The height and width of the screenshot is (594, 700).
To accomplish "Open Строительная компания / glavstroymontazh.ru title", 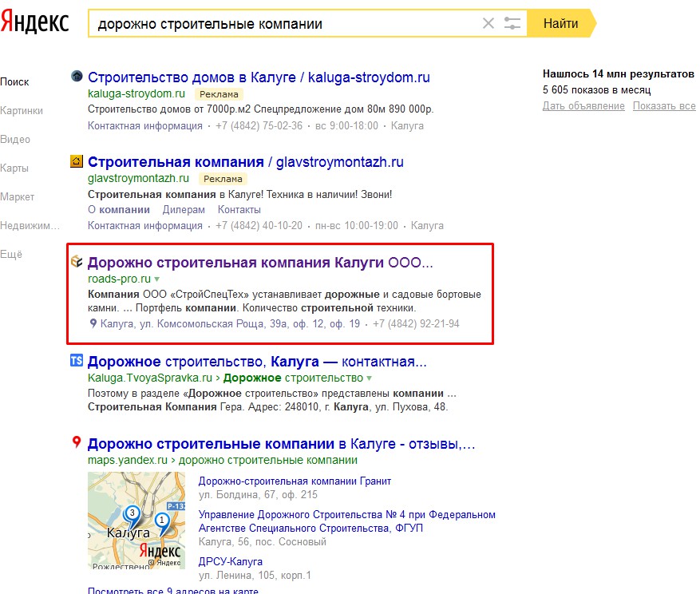I will click(x=246, y=162).
